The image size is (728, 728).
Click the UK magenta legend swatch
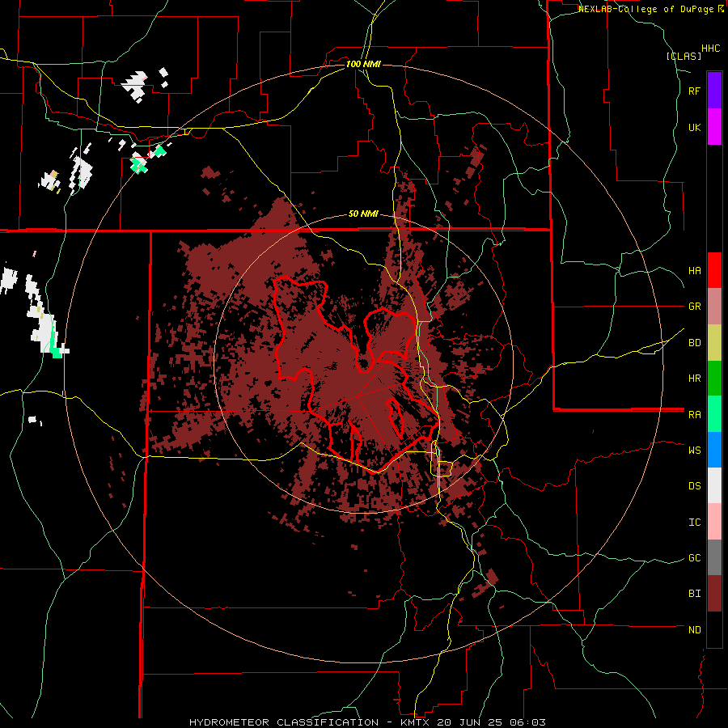pos(714,127)
